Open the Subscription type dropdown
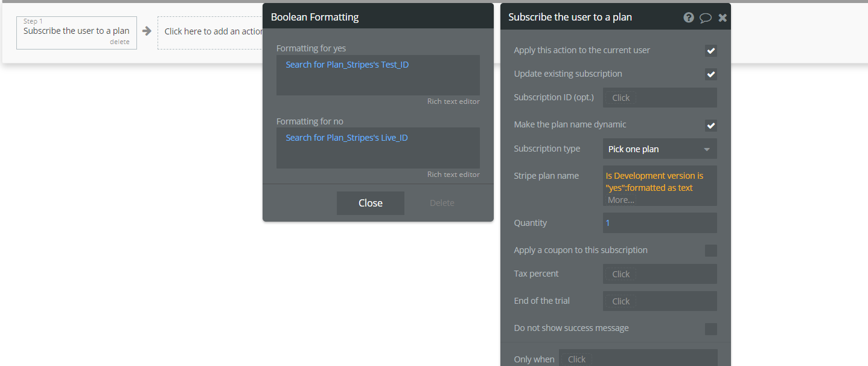 pyautogui.click(x=659, y=149)
